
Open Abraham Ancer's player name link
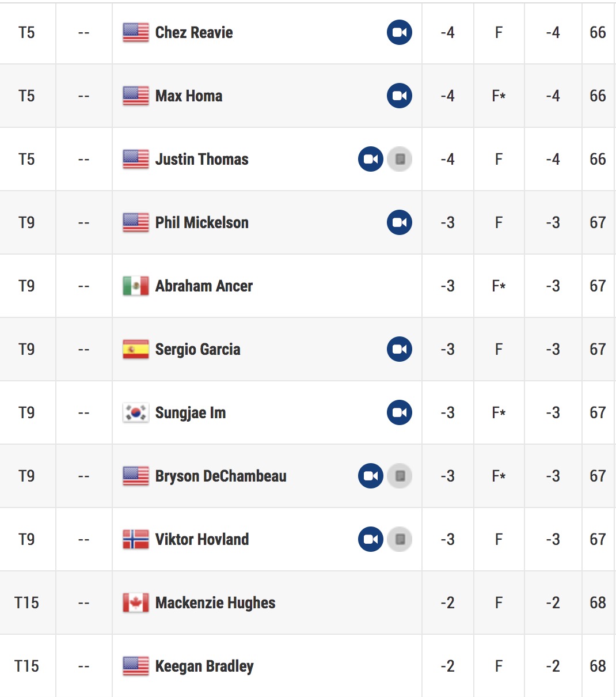point(204,286)
